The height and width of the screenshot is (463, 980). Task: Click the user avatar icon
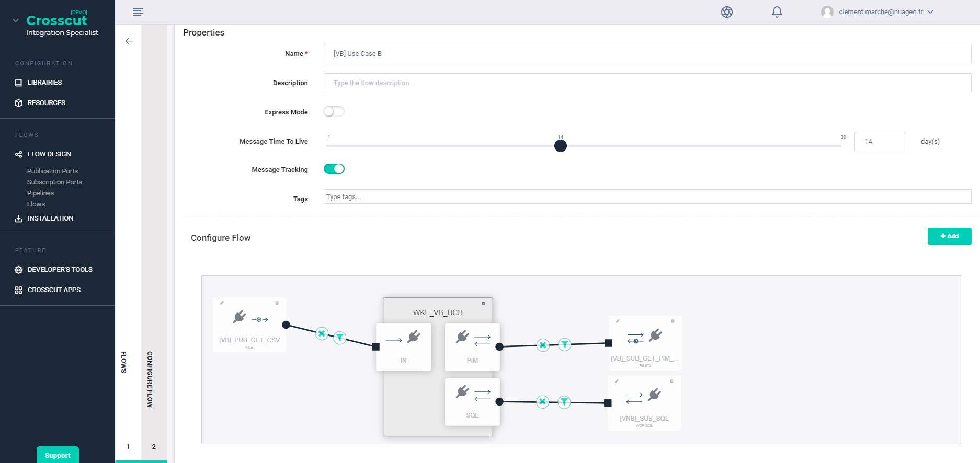pyautogui.click(x=827, y=12)
